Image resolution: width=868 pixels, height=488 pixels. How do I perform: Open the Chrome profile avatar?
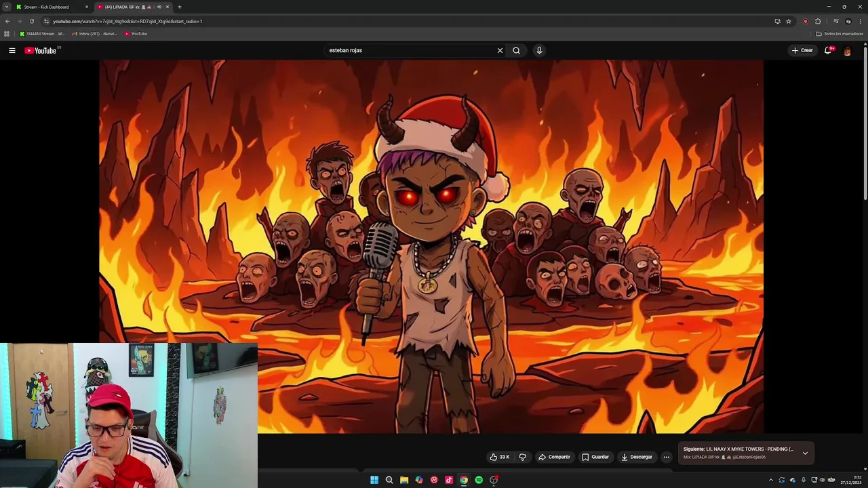pyautogui.click(x=848, y=21)
